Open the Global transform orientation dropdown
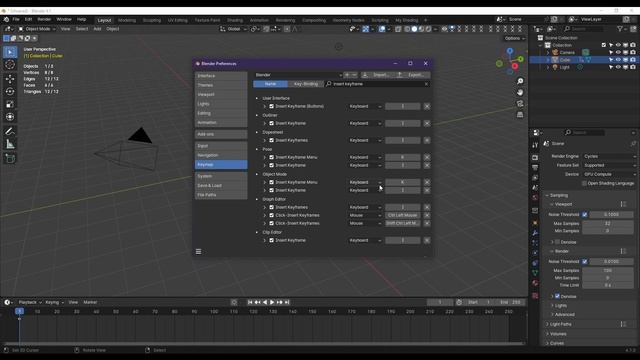640x360 pixels. click(233, 29)
